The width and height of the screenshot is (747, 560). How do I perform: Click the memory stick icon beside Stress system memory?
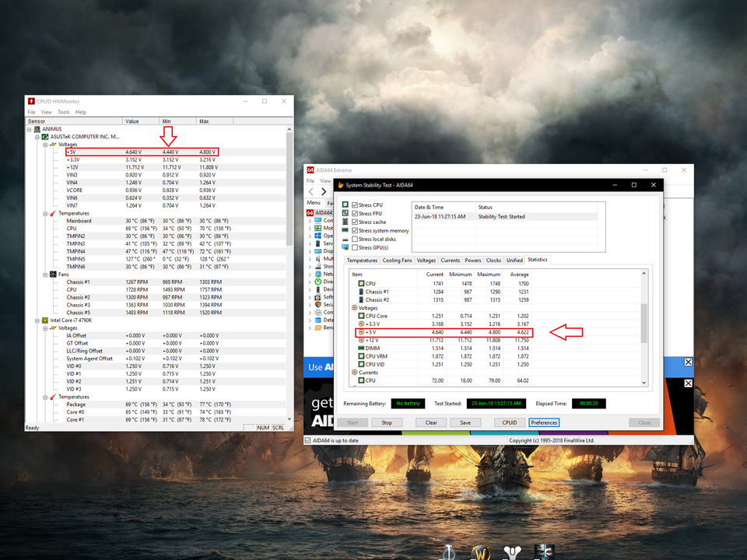click(x=345, y=230)
